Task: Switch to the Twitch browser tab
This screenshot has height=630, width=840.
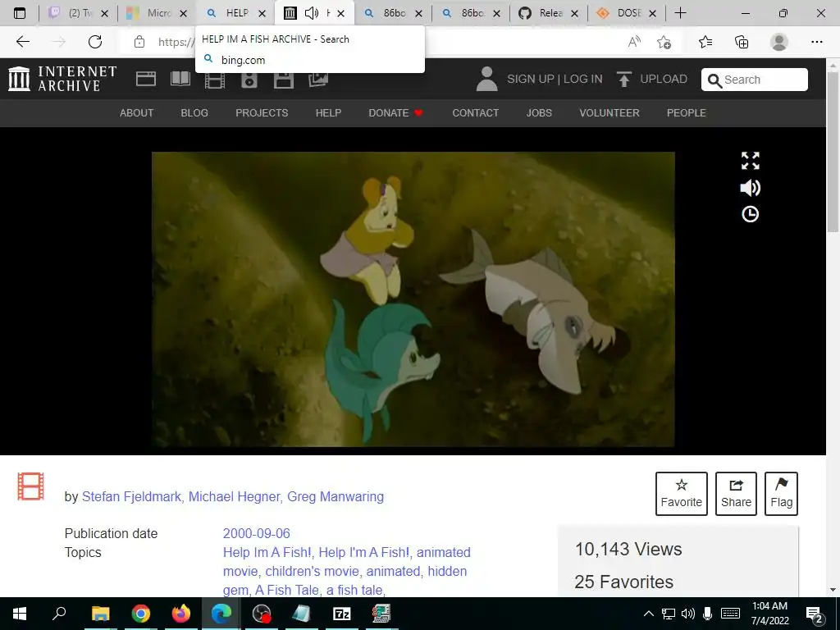Action: pyautogui.click(x=78, y=13)
